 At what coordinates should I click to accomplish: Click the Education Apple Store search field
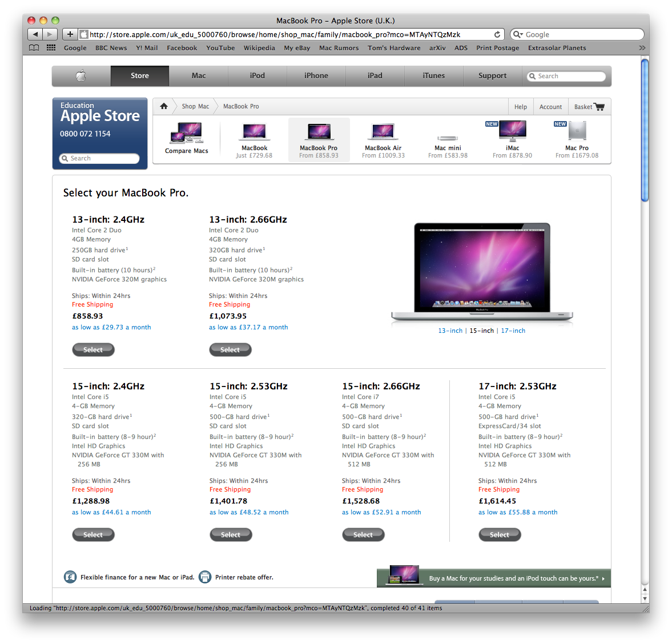click(x=99, y=158)
